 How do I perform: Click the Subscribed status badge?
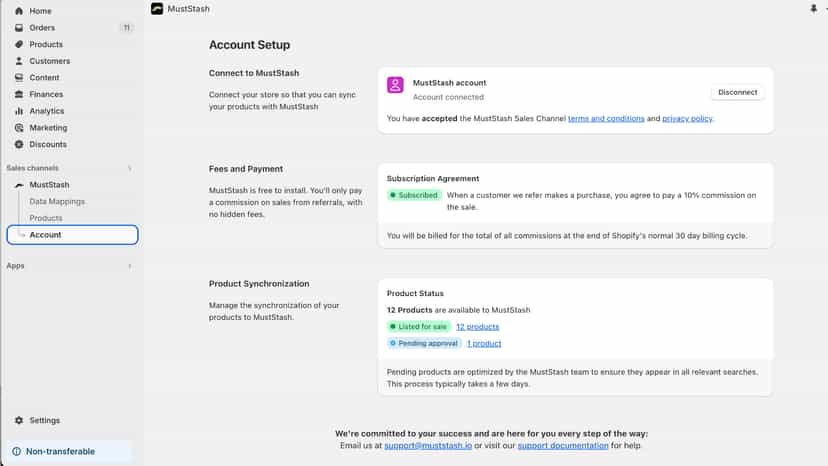coord(414,195)
